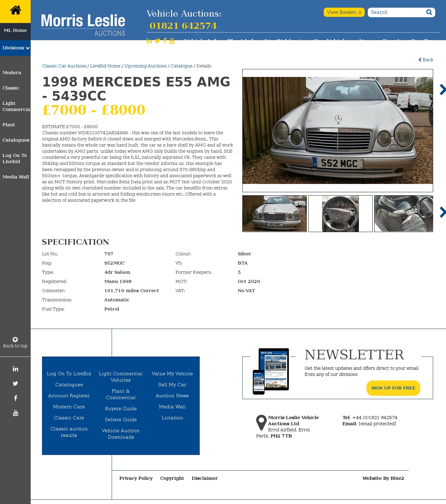The image size is (446, 504).
Task: Open sidebar YouTube icon
Action: [15, 413]
